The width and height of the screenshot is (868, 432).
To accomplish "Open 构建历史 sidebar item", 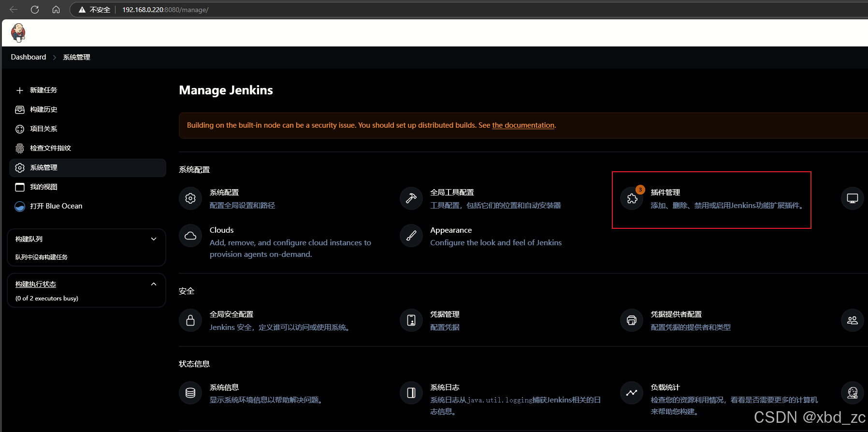I will click(x=43, y=110).
